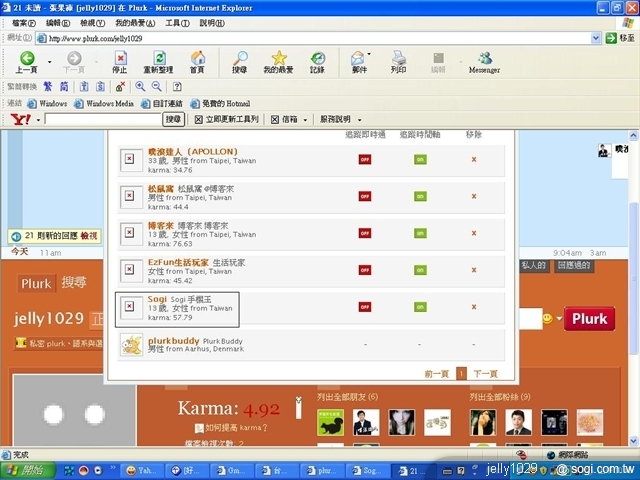Open the 工具(T) menu

point(178,23)
